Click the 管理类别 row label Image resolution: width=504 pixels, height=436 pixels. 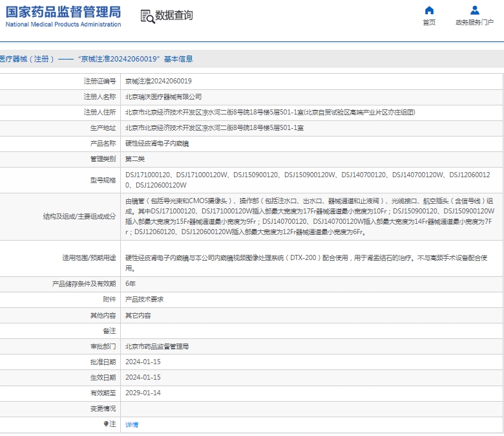pyautogui.click(x=103, y=159)
